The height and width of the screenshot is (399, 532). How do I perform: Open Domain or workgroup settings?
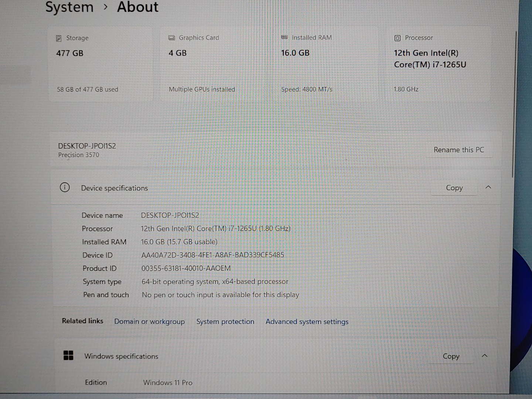(x=150, y=321)
